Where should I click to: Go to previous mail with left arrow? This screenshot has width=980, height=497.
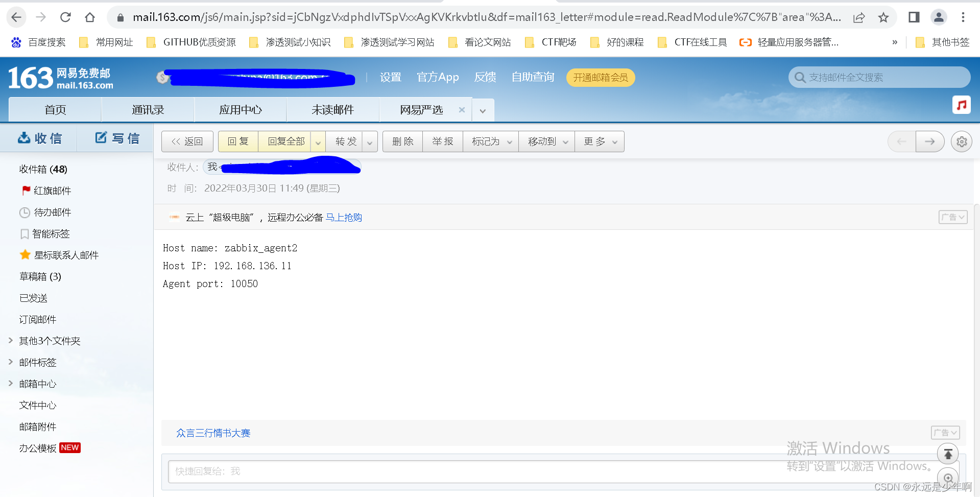[x=901, y=141]
